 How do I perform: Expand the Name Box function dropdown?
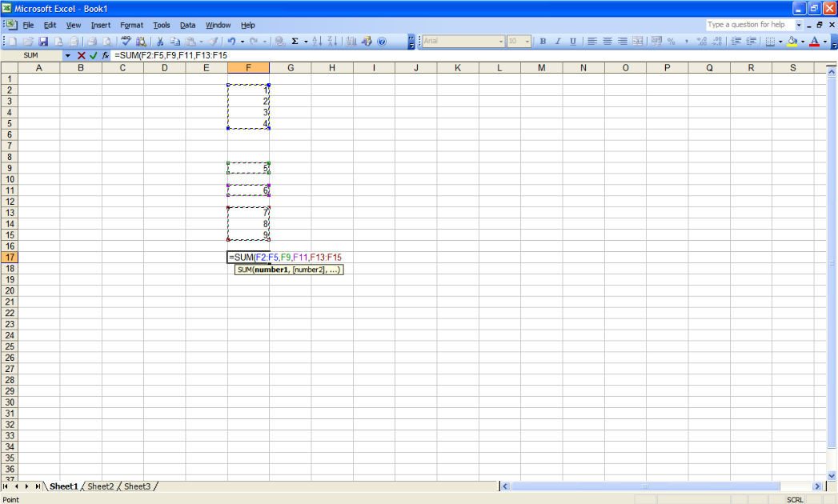coord(67,55)
